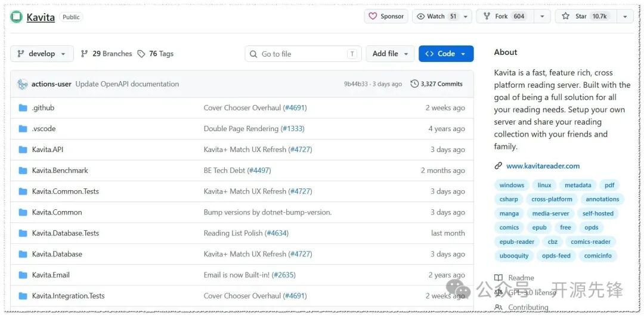Image resolution: width=644 pixels, height=316 pixels.
Task: Open the Bump versions by dotnet-bump-version commit
Action: [x=268, y=212]
